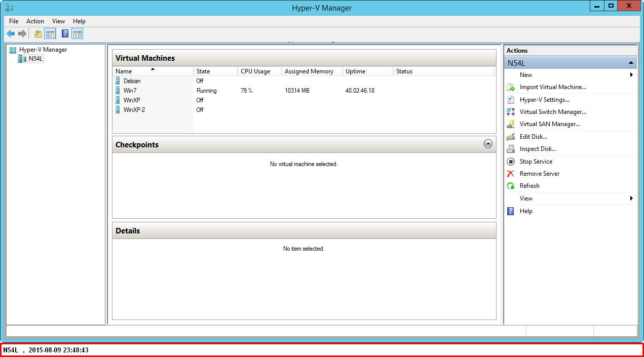Click the Up one level folder icon
The height and width of the screenshot is (357, 644).
point(38,34)
